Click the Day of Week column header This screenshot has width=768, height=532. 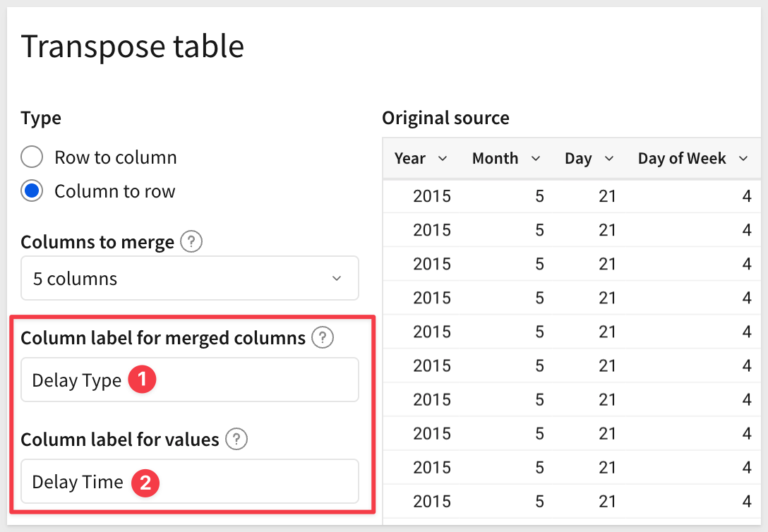681,159
